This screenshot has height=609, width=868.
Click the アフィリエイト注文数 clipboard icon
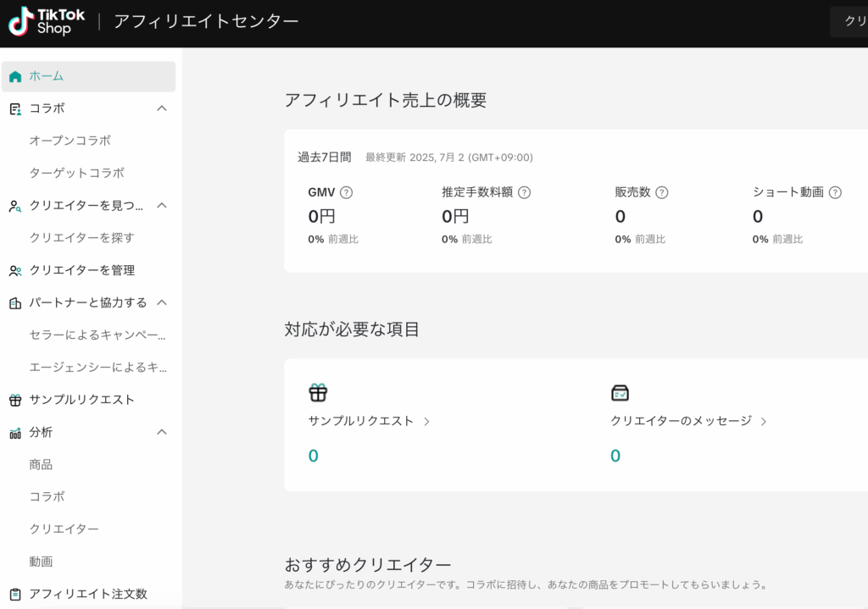pos(15,594)
